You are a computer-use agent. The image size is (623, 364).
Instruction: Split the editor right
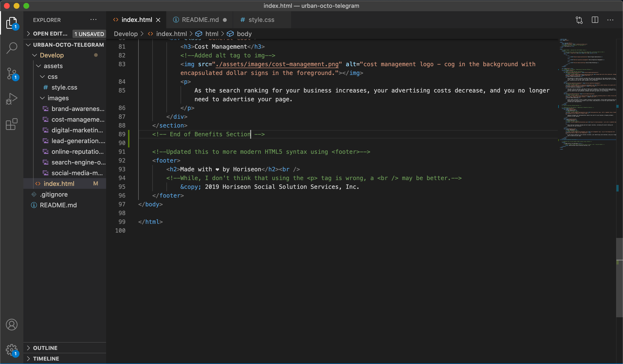(595, 20)
